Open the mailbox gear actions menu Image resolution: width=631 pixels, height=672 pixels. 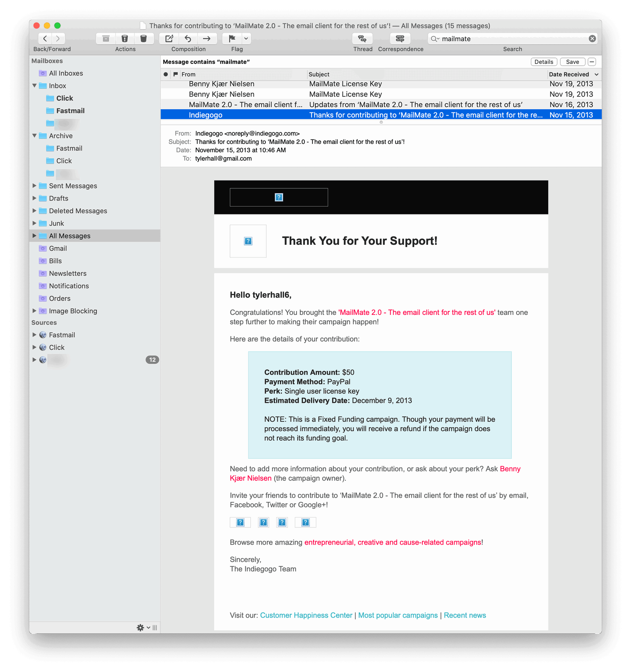pyautogui.click(x=143, y=627)
